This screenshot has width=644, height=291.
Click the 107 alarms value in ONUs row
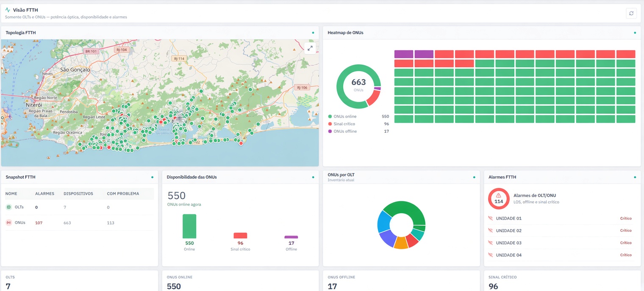[39, 222]
